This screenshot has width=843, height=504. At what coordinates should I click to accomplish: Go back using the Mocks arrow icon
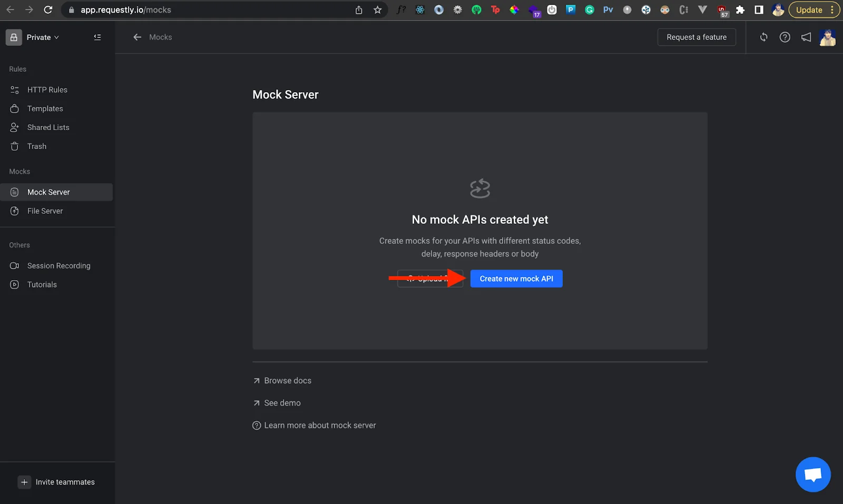pyautogui.click(x=138, y=37)
